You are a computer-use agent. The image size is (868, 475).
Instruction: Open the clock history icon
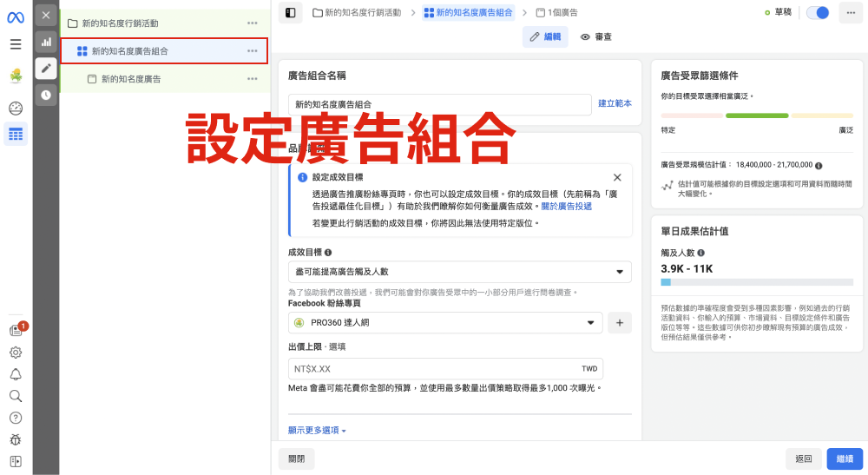coord(46,95)
